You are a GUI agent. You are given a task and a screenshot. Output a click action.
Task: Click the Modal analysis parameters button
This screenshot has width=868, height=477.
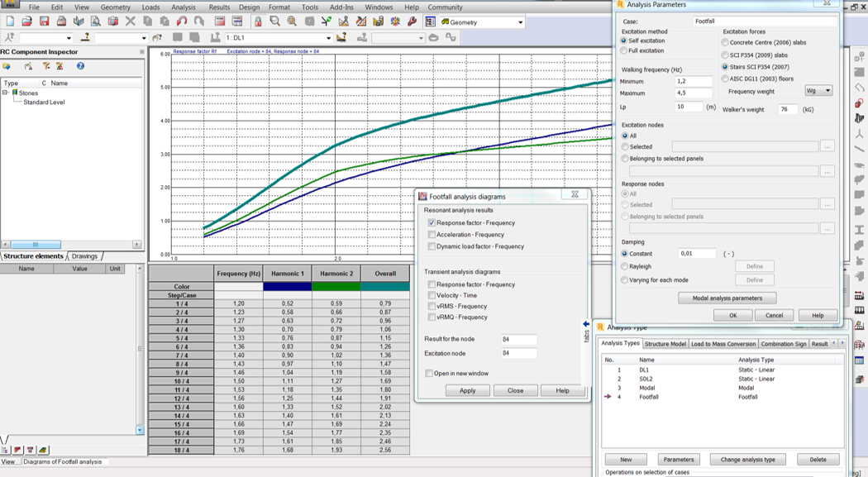tap(727, 298)
